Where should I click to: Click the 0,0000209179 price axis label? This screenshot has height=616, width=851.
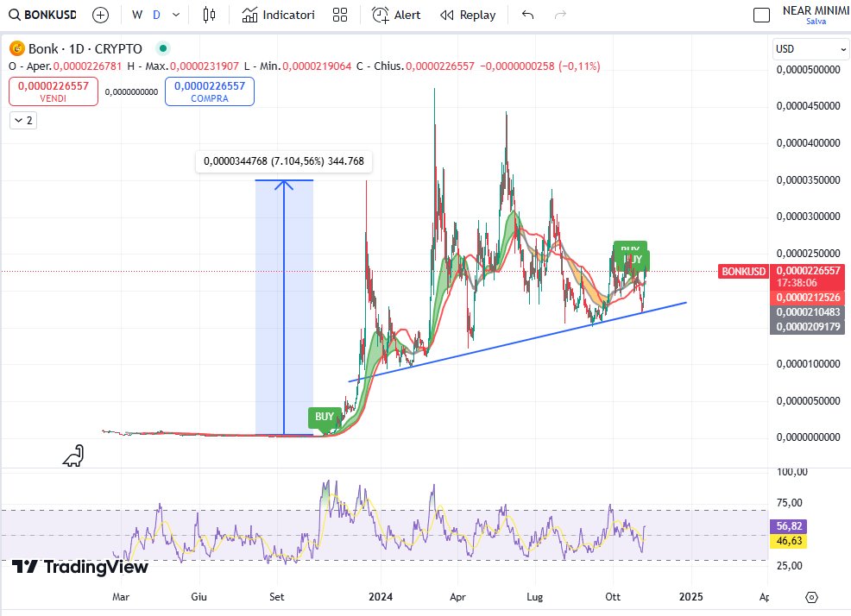point(808,327)
